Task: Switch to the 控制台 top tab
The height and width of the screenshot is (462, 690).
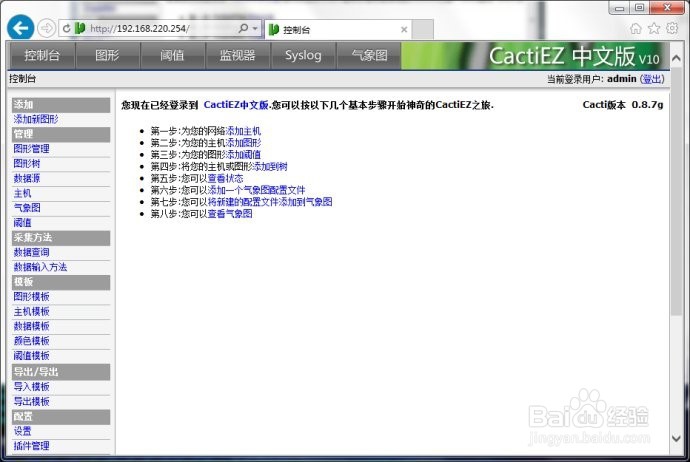Action: coord(42,55)
